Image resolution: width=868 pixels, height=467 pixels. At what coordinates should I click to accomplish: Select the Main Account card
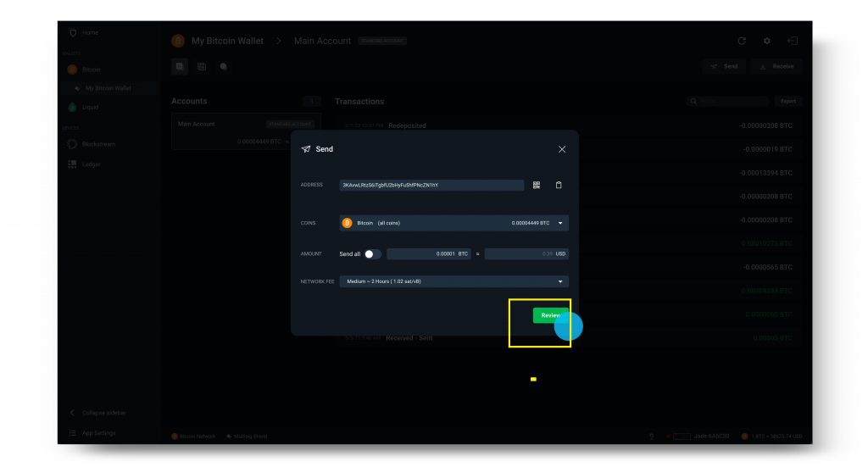246,132
